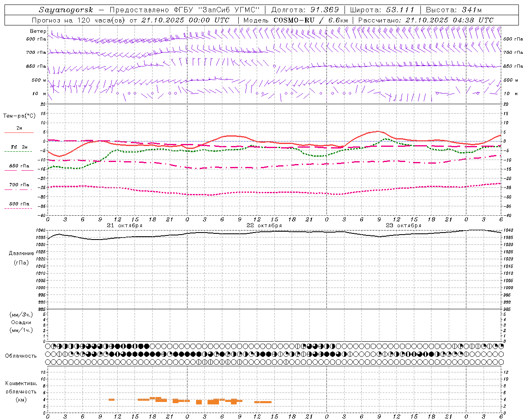This screenshot has height=420, width=525.
Task: Click the Высота: 341м value
Action: (x=454, y=10)
